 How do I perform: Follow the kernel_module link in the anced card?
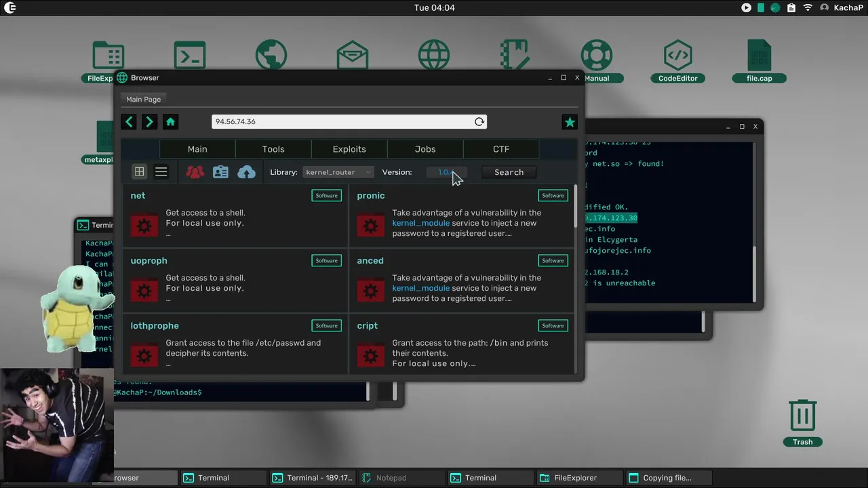[x=420, y=288]
